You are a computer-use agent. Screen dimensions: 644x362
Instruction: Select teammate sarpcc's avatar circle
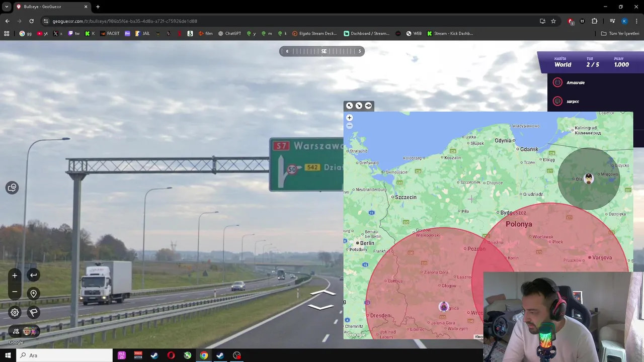pyautogui.click(x=557, y=101)
